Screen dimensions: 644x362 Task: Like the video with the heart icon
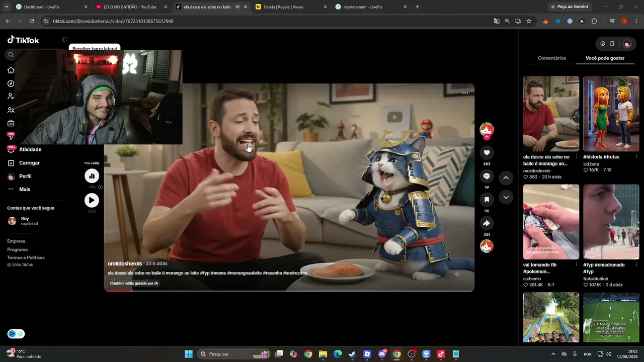click(x=487, y=153)
